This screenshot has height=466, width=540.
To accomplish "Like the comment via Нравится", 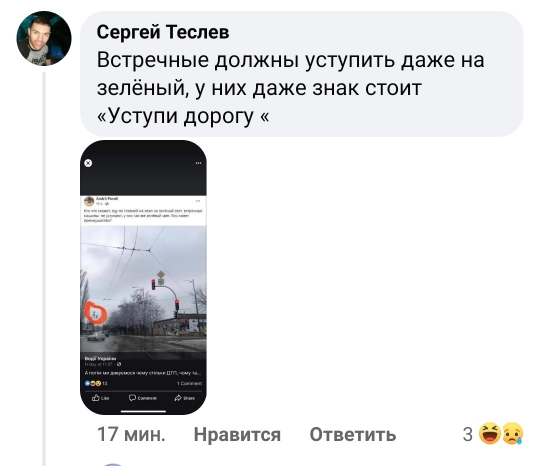I will [x=237, y=434].
